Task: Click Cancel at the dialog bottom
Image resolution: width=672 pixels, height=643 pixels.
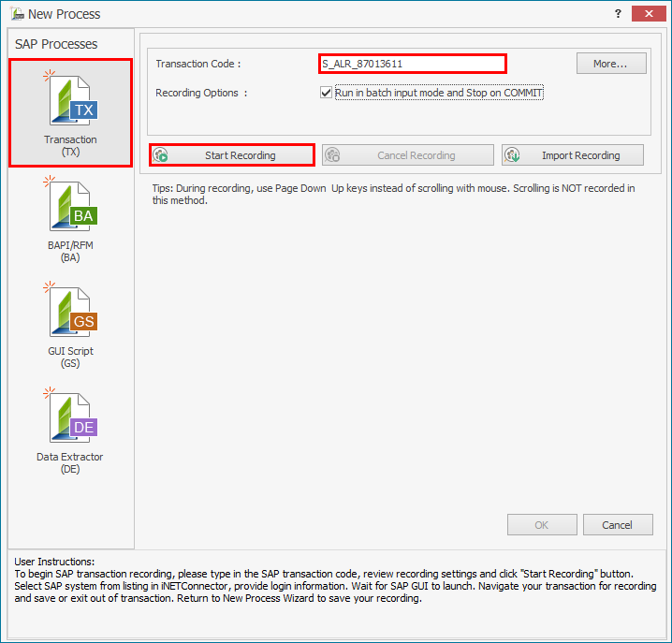Action: (617, 525)
